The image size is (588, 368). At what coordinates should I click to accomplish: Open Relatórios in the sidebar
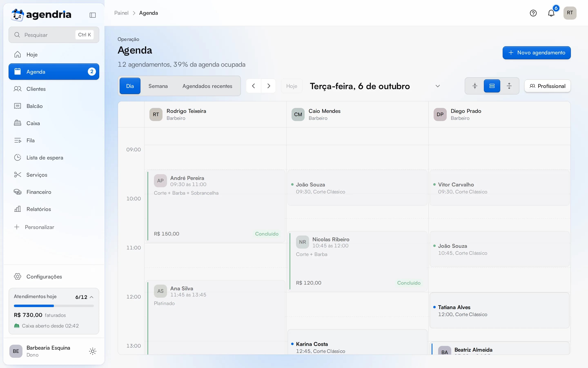[54, 209]
